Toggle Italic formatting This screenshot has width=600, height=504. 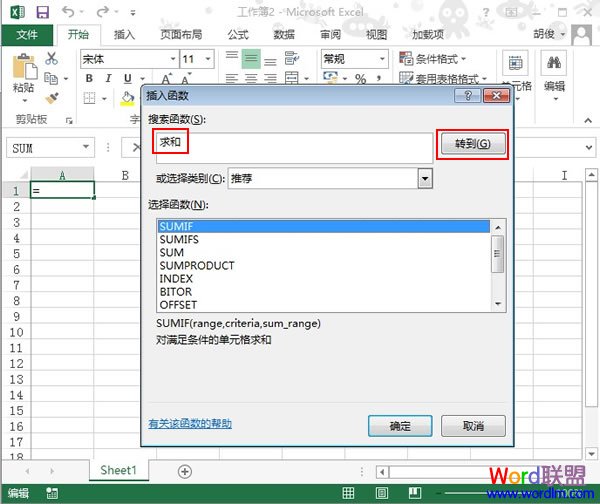[x=108, y=78]
